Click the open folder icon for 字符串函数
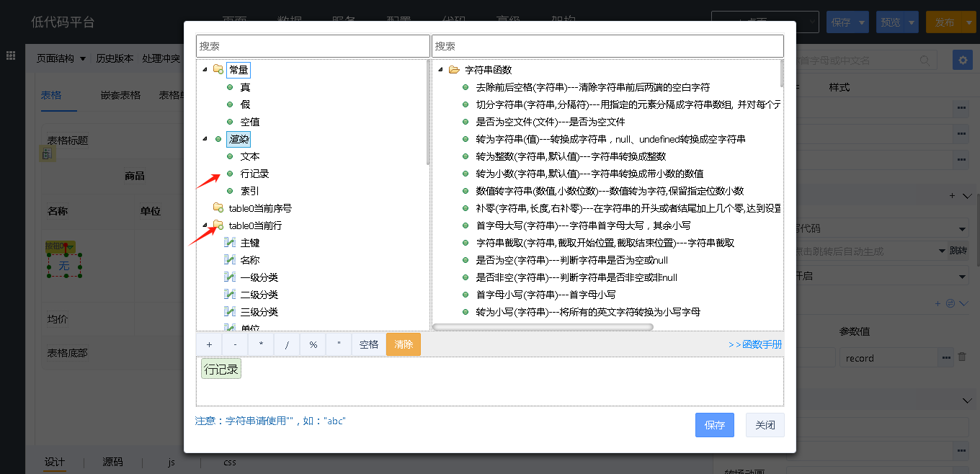 pyautogui.click(x=454, y=70)
